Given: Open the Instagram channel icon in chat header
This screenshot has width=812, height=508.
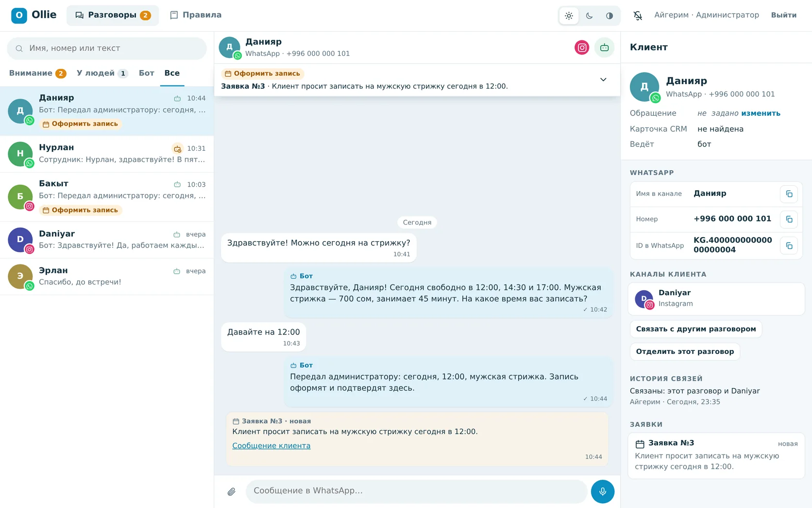Looking at the screenshot, I should click(x=582, y=48).
